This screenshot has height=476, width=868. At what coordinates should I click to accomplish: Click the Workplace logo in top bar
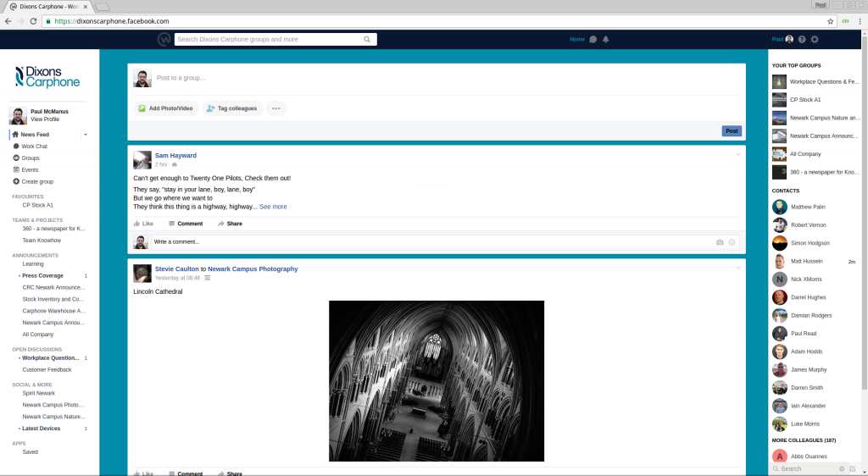pyautogui.click(x=164, y=39)
